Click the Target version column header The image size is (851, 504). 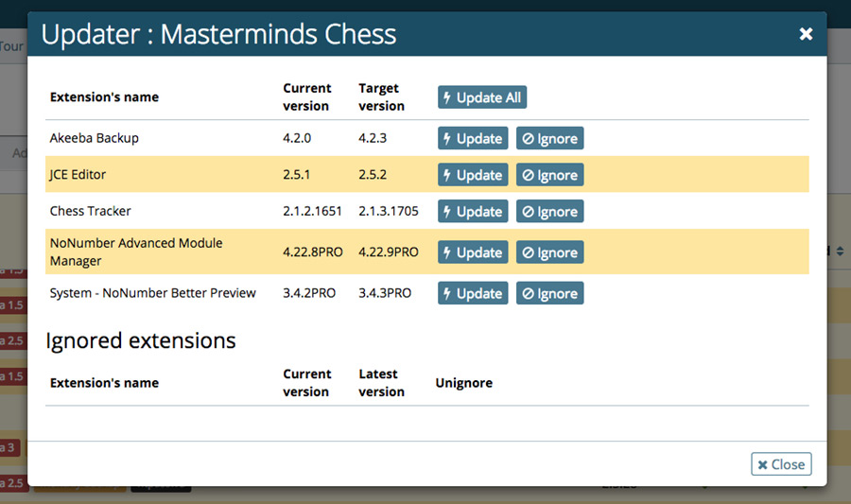381,97
